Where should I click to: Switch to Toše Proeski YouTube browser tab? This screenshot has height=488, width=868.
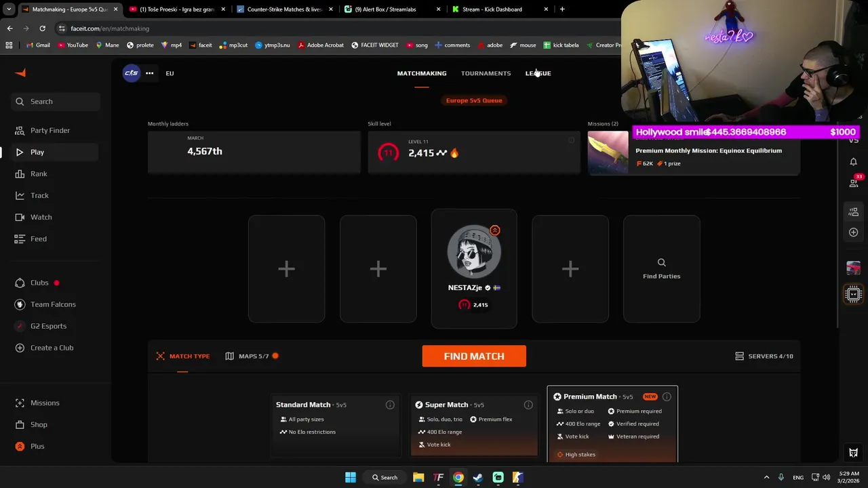178,9
